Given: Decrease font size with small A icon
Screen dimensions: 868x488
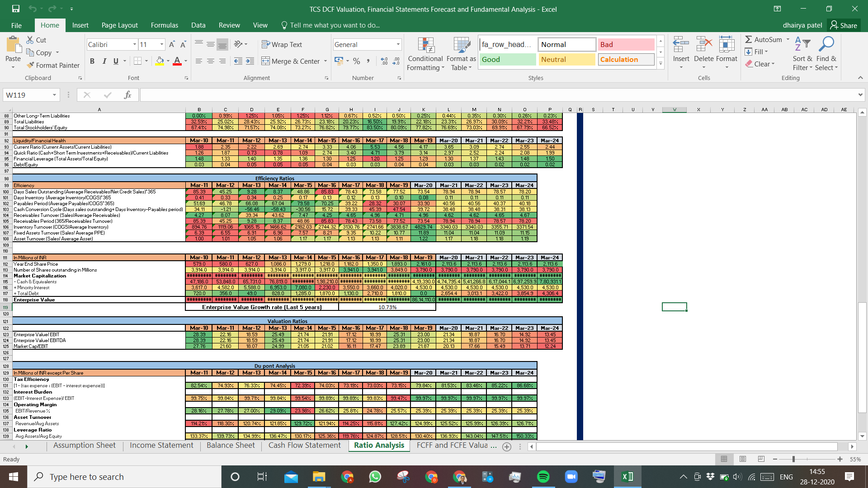Looking at the screenshot, I should coord(183,44).
